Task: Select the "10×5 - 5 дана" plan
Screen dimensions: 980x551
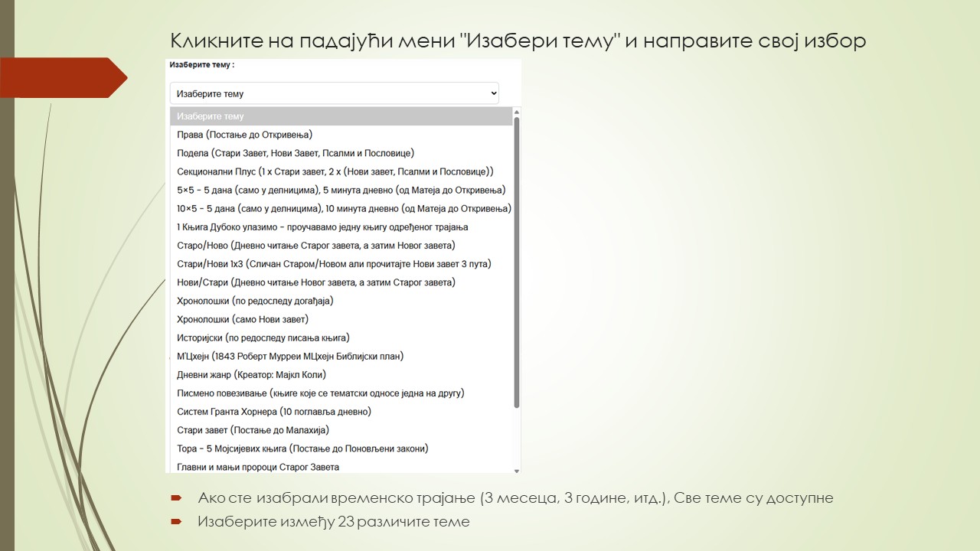Action: pyautogui.click(x=344, y=208)
